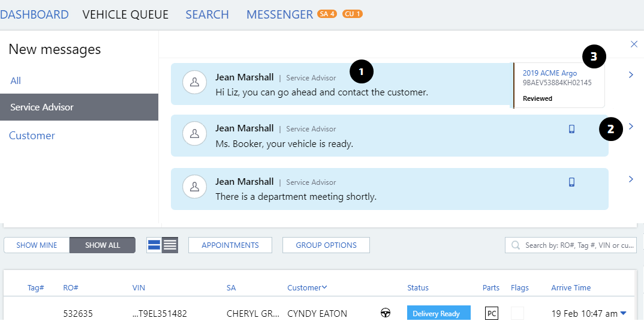The image size is (644, 321).
Task: Toggle the queue to Show All
Action: 103,245
